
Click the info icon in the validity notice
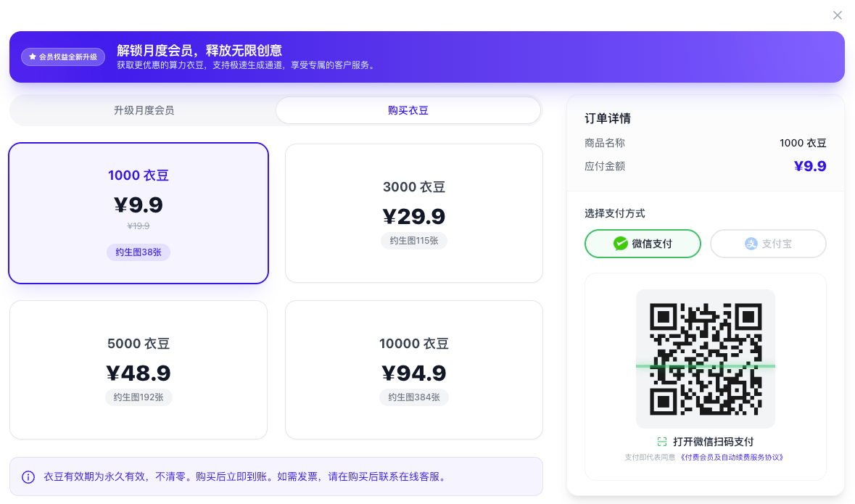pyautogui.click(x=28, y=477)
